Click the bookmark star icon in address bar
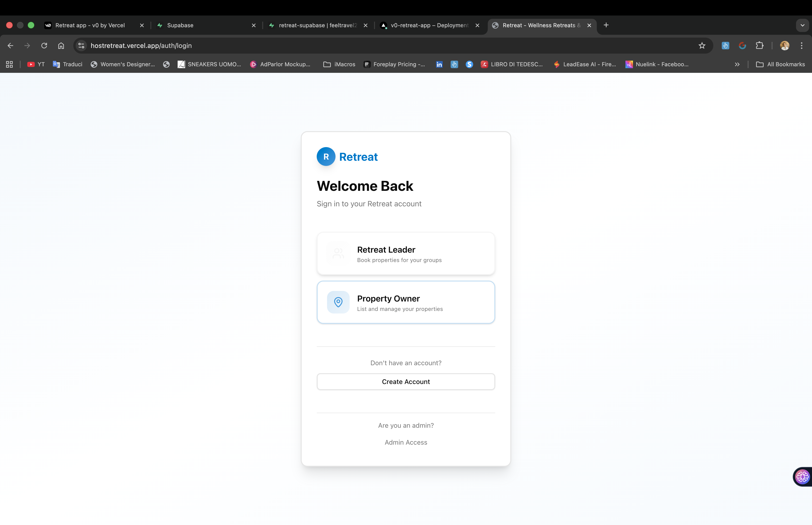 tap(702, 46)
